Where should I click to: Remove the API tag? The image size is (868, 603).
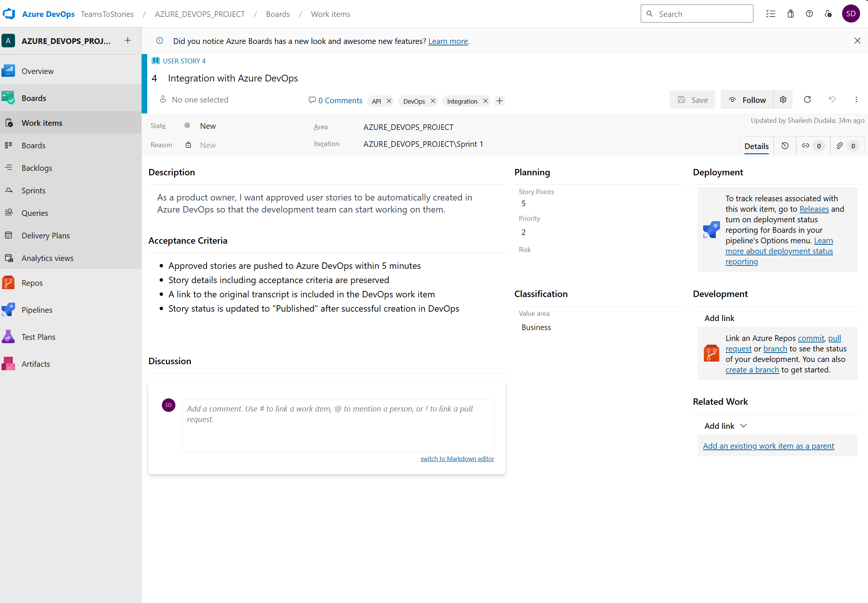click(x=389, y=101)
